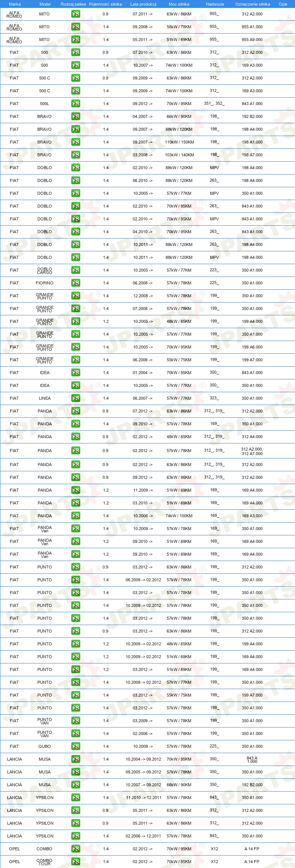This screenshot has height=868, width=295.
Task: Click production date 12.2008 ->
Action: 143,296
